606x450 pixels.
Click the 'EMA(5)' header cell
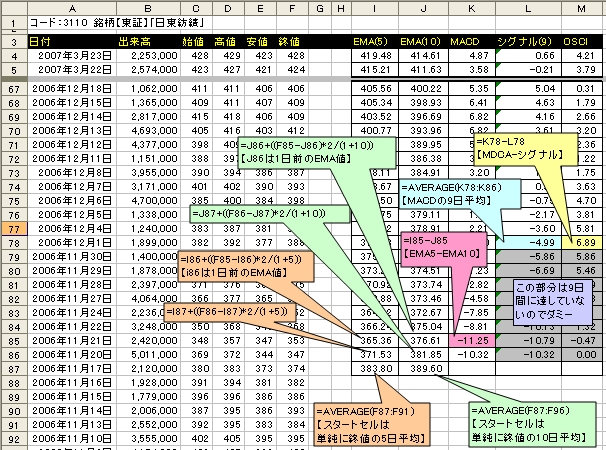click(374, 42)
